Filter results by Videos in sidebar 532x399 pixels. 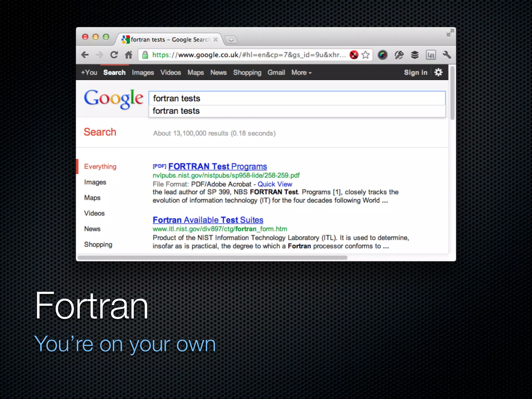pyautogui.click(x=94, y=213)
